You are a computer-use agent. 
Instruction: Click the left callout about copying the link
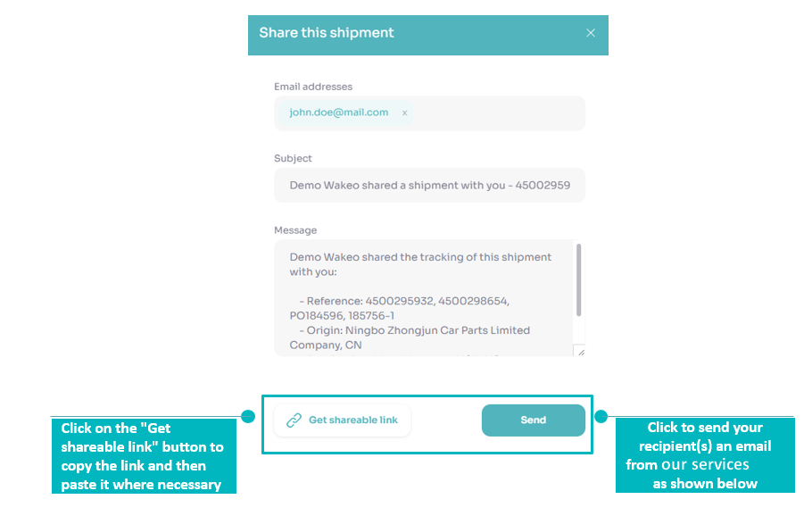pyautogui.click(x=144, y=456)
